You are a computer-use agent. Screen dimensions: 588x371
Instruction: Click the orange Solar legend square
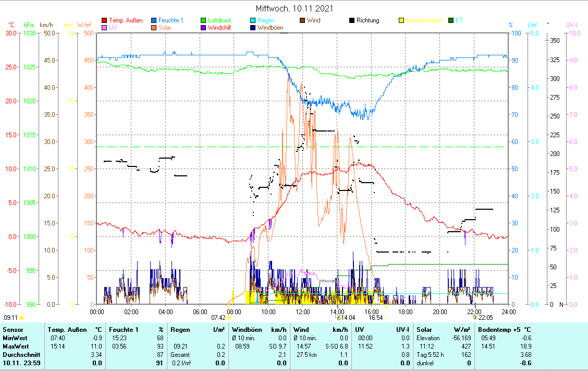click(154, 28)
